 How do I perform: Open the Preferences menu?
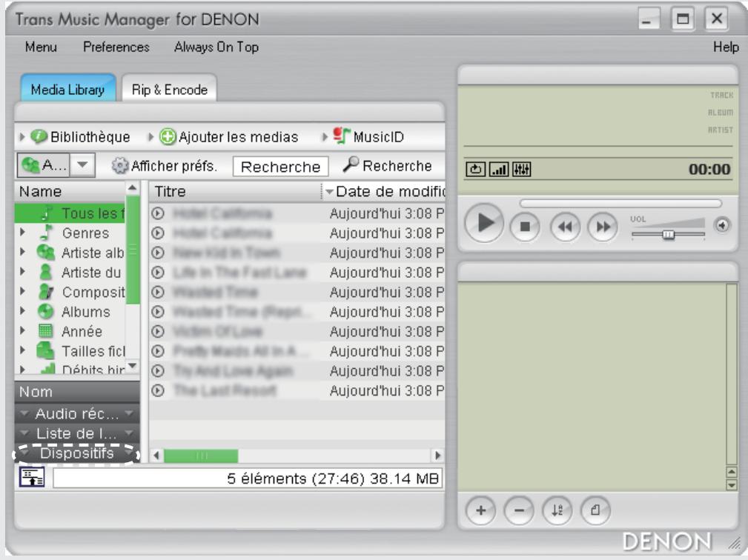(x=116, y=47)
